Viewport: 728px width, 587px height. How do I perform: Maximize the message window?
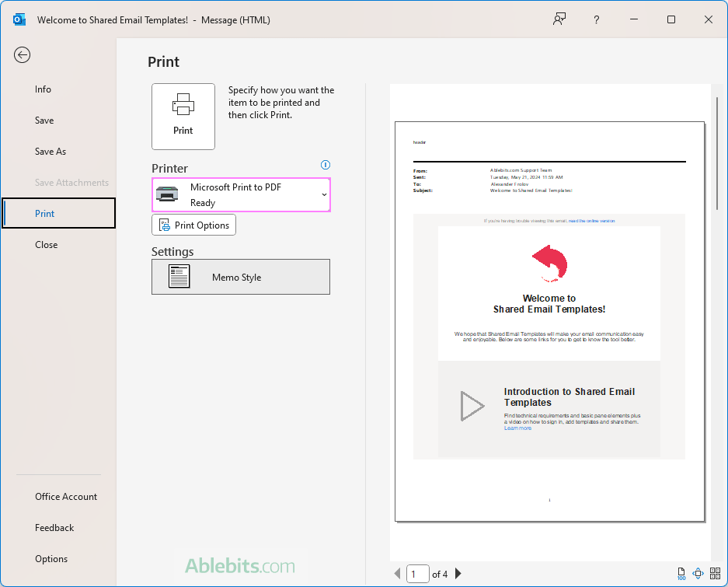(x=671, y=19)
